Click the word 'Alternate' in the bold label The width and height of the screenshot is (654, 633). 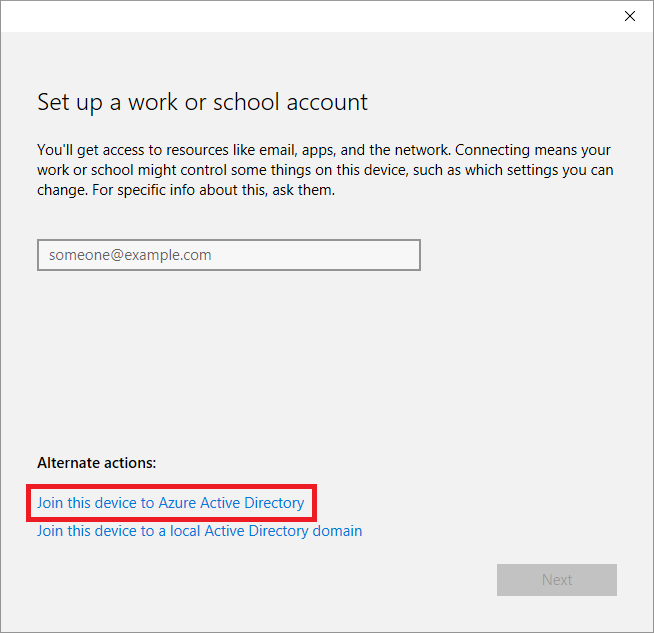[68, 463]
